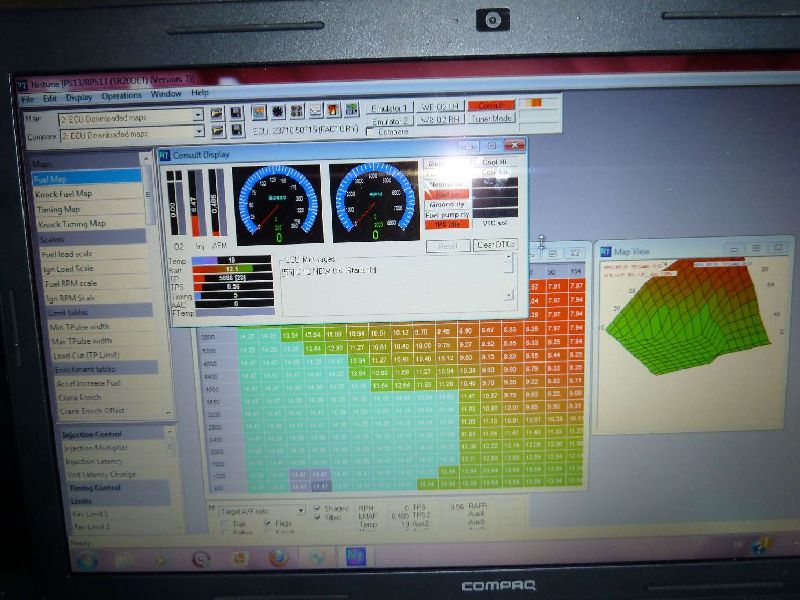Screen dimensions: 800x600
Task: Open Firefox from the Windows taskbar
Action: 279,557
